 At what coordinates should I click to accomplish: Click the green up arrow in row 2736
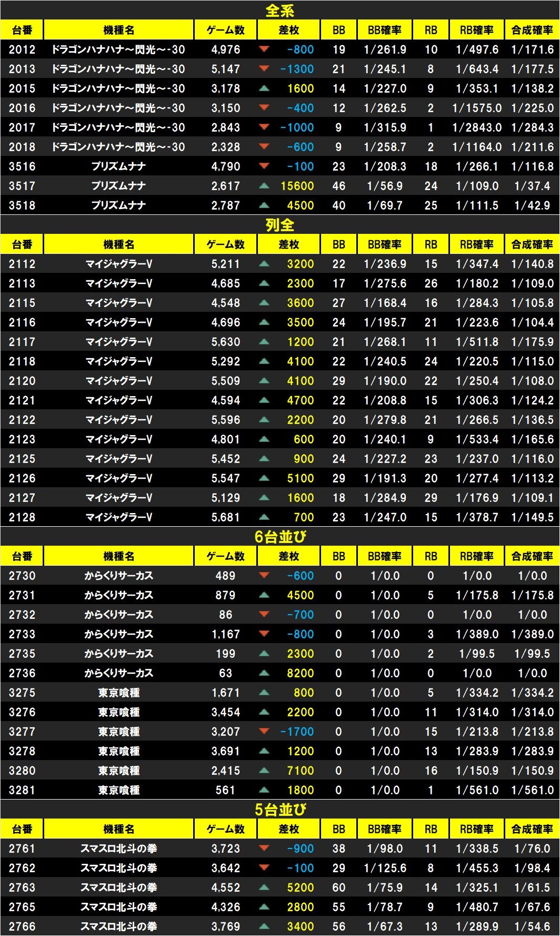(264, 673)
